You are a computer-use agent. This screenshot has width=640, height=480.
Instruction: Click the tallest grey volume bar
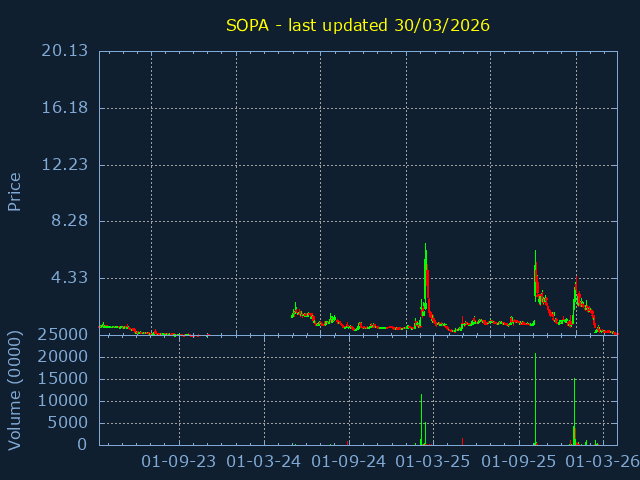tap(535, 400)
